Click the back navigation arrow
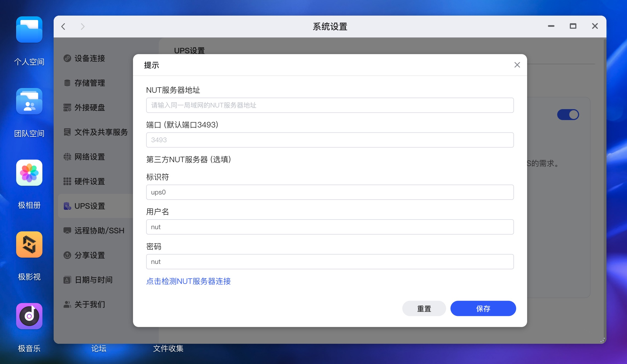This screenshot has width=627, height=364. tap(63, 27)
